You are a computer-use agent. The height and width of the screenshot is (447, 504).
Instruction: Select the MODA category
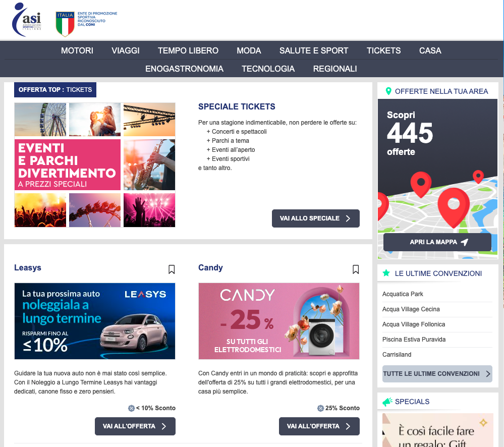tap(249, 50)
